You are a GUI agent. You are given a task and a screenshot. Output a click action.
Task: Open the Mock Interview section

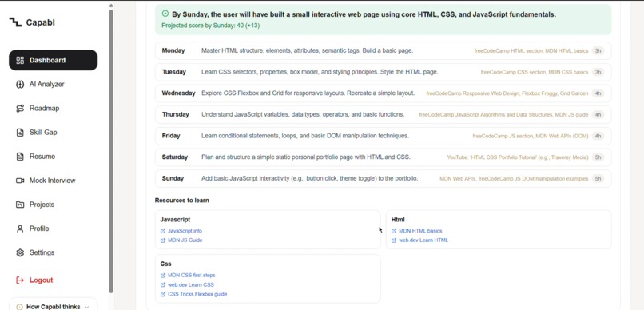click(53, 181)
